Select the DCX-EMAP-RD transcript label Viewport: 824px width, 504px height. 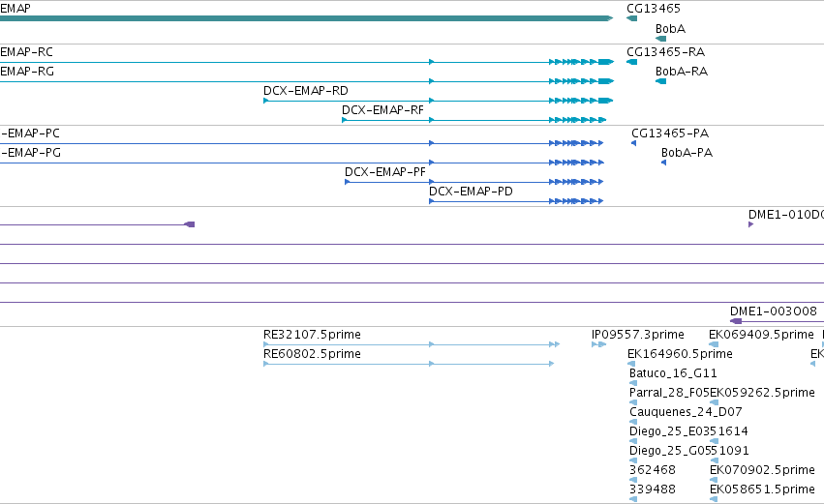click(305, 91)
